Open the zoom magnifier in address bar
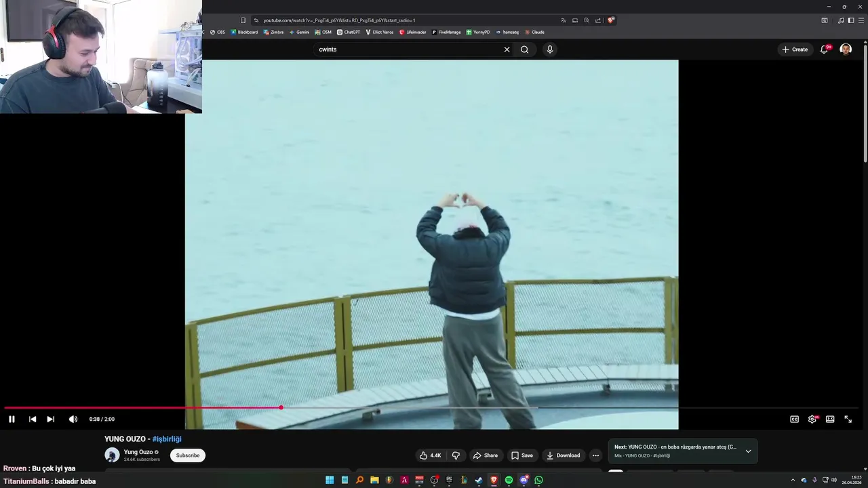 tap(587, 20)
